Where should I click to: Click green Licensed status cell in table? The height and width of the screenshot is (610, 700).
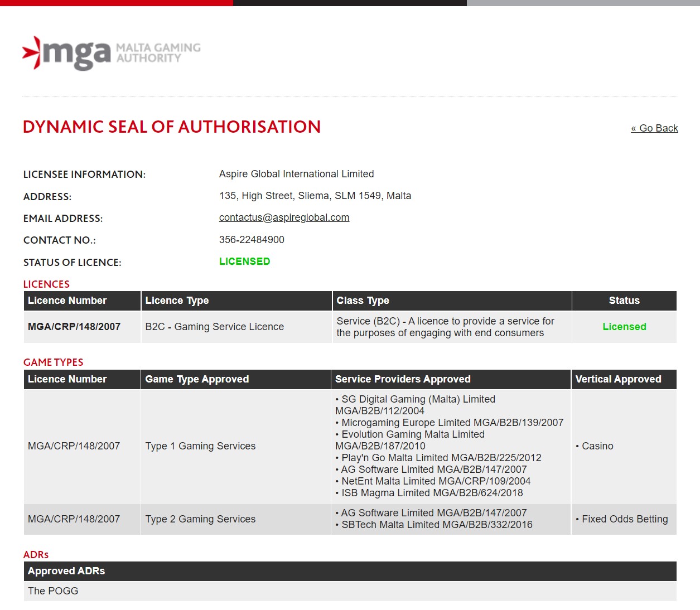click(x=624, y=327)
